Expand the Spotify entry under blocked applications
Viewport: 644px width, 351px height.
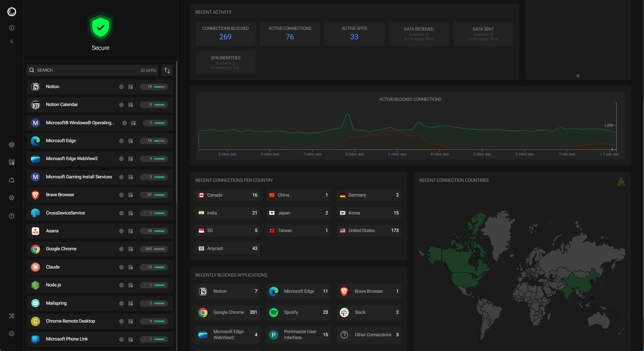tap(298, 312)
